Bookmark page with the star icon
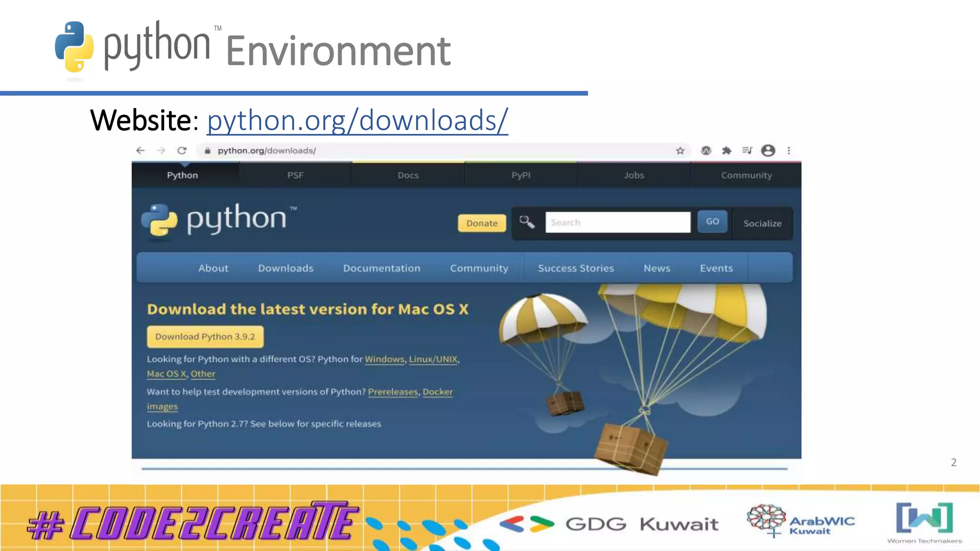 tap(680, 151)
